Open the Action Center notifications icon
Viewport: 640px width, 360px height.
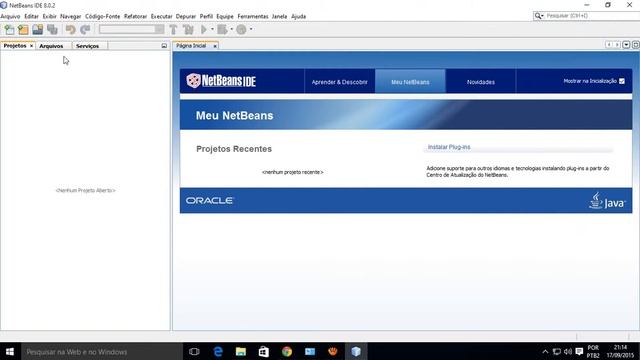click(x=579, y=351)
